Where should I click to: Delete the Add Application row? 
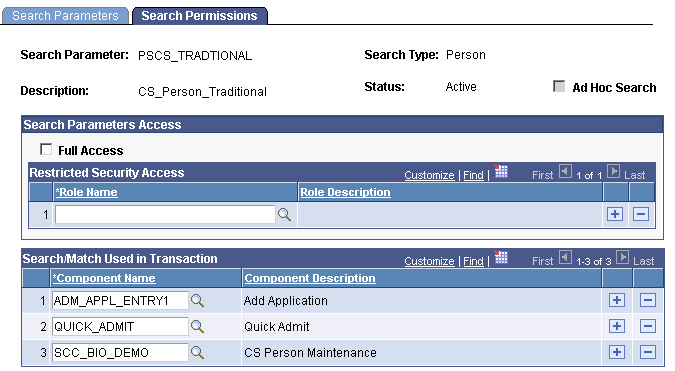coord(647,300)
